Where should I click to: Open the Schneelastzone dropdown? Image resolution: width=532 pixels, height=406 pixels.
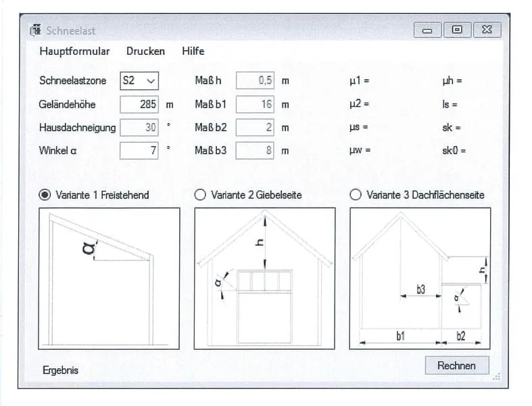(139, 81)
